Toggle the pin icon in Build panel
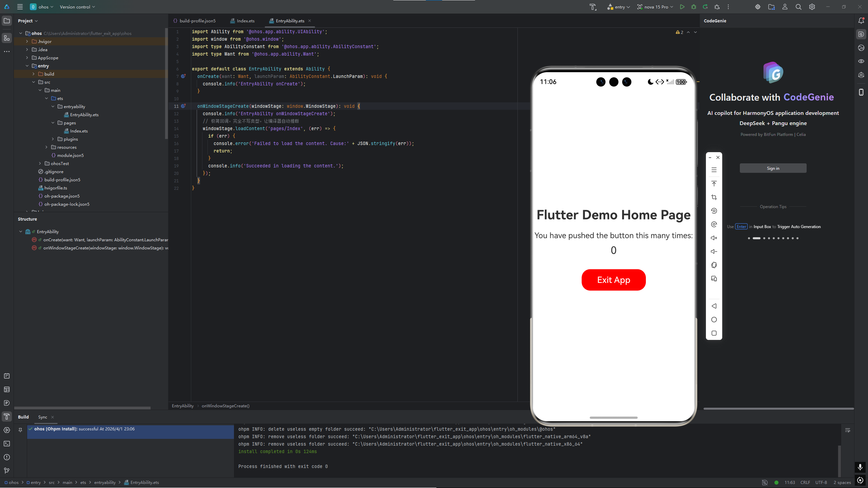Image resolution: width=868 pixels, height=488 pixels. (x=20, y=430)
